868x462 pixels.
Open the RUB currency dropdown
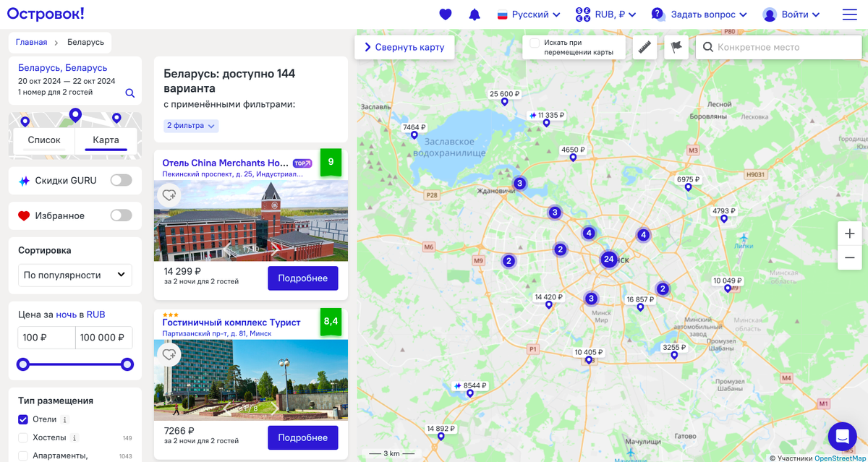[606, 14]
